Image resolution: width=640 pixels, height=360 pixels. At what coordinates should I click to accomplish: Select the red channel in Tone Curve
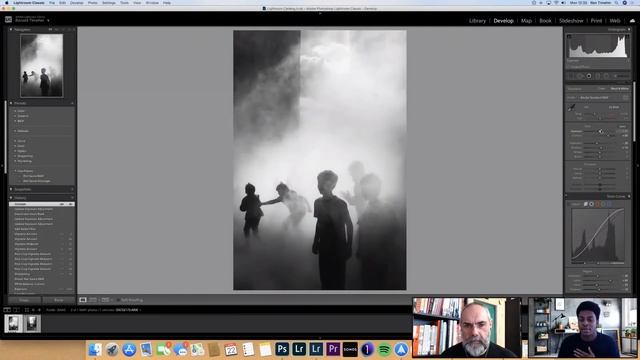[x=598, y=204]
